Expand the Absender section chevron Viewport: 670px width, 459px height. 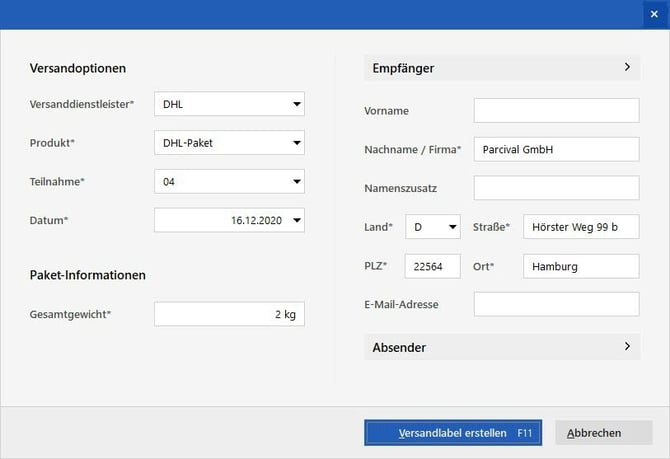pos(627,347)
